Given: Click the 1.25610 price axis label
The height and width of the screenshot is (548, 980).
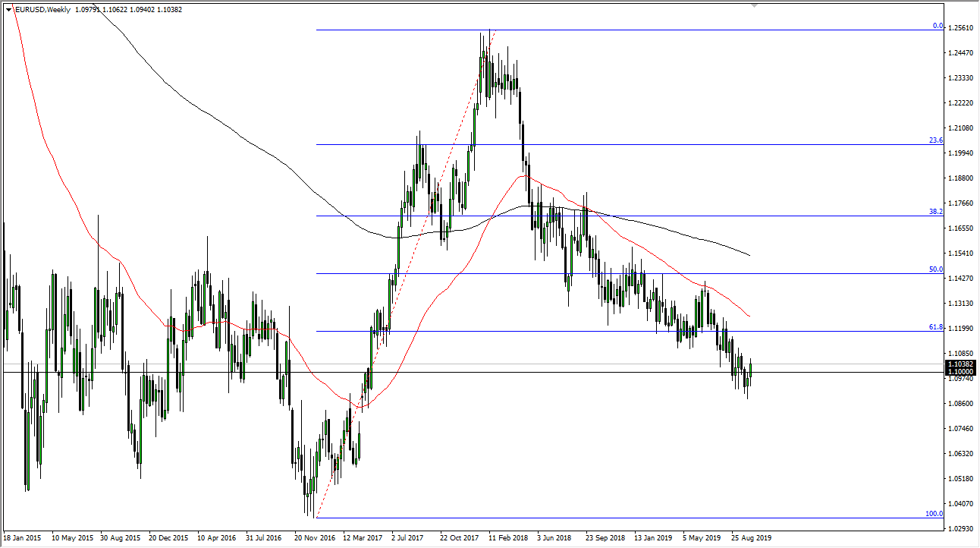Looking at the screenshot, I should 961,28.
